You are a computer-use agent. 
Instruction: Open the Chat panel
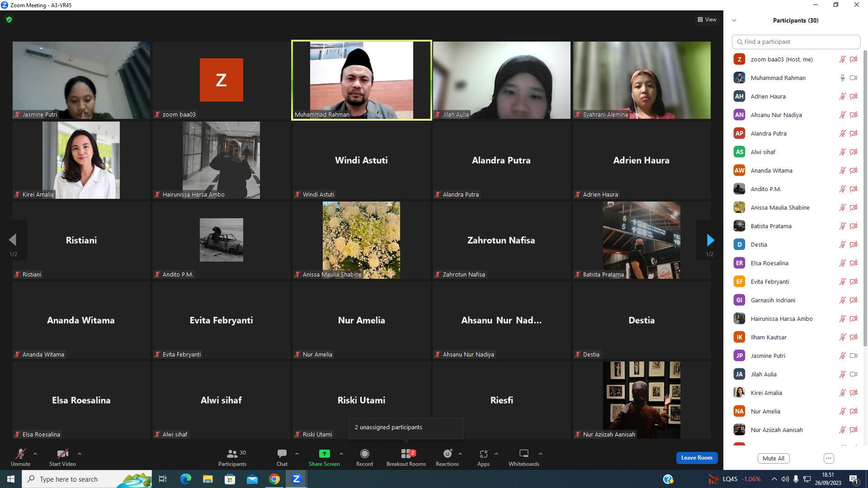pyautogui.click(x=282, y=457)
